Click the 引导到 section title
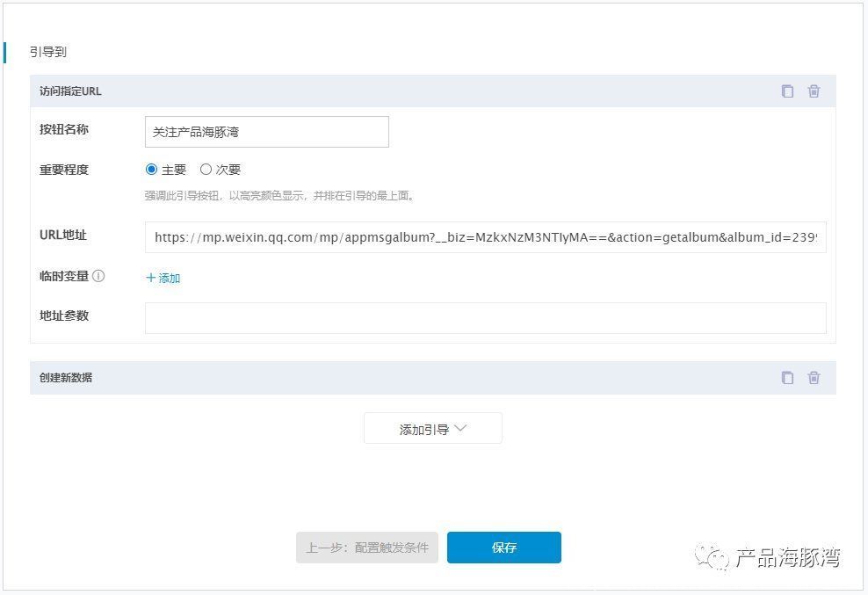This screenshot has height=595, width=868. coord(48,52)
